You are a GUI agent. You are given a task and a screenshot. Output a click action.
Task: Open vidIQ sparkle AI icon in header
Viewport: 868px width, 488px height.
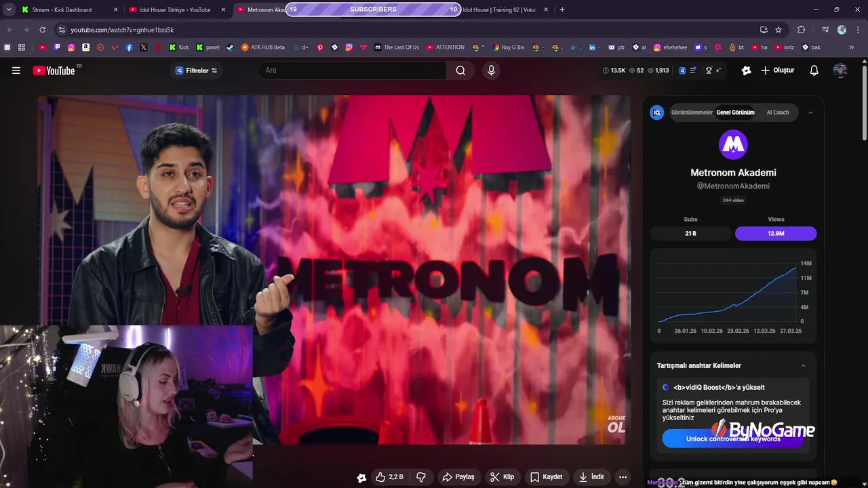click(718, 70)
